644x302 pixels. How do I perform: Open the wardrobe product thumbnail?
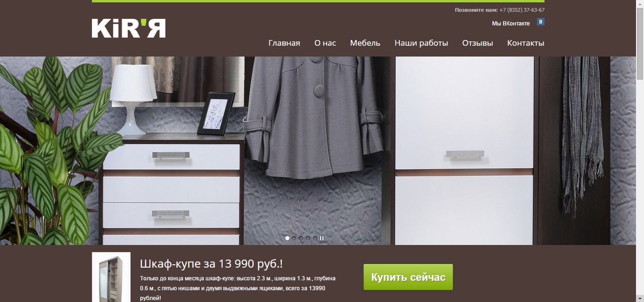[111, 278]
